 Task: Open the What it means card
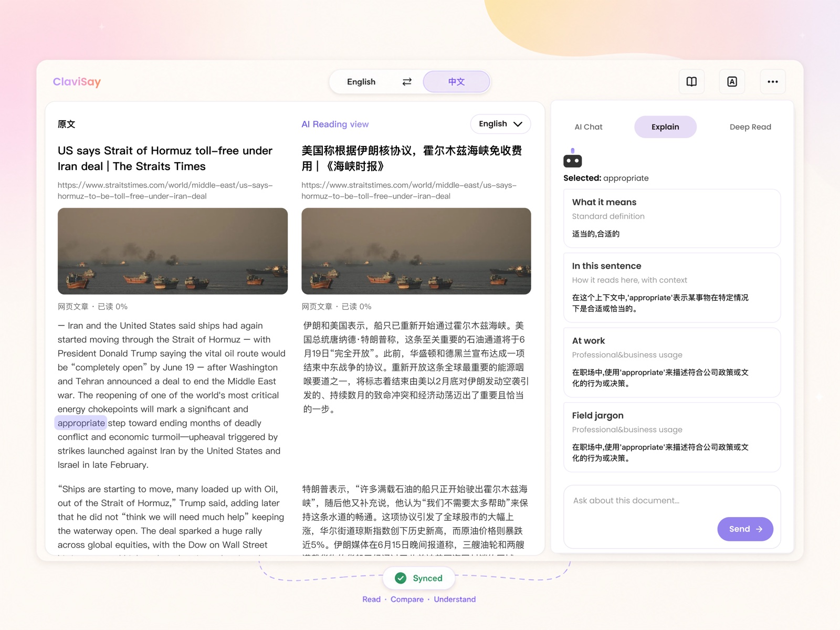[x=672, y=218]
